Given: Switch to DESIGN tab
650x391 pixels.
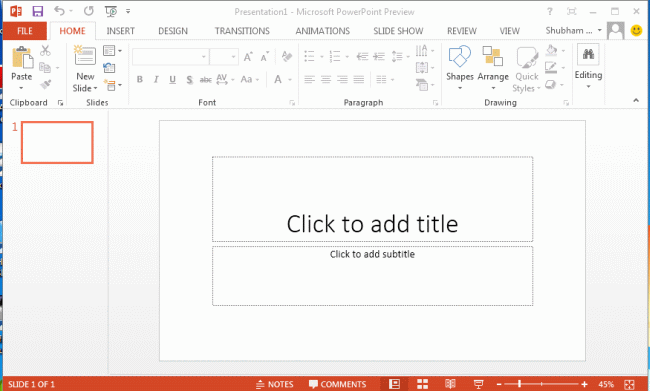Looking at the screenshot, I should (173, 31).
